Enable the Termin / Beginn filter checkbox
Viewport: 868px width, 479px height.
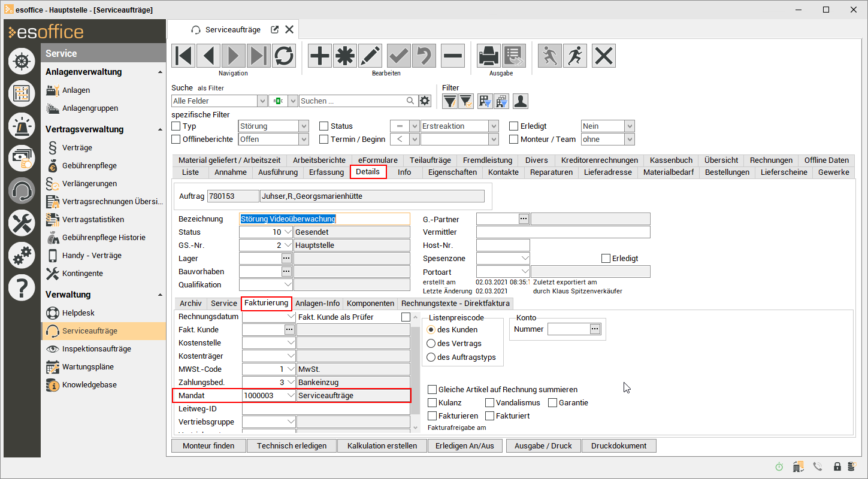[x=324, y=140]
